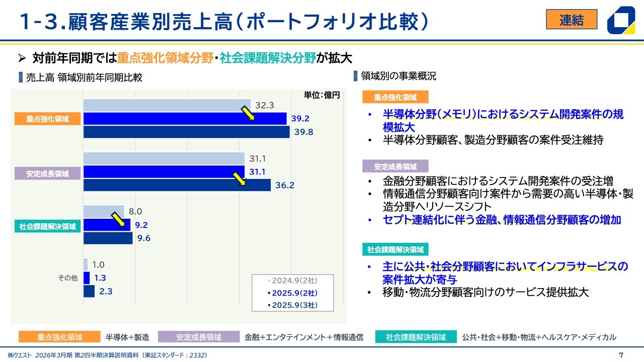Select the teal 社会課題解決領域 label in chart

tap(48, 226)
